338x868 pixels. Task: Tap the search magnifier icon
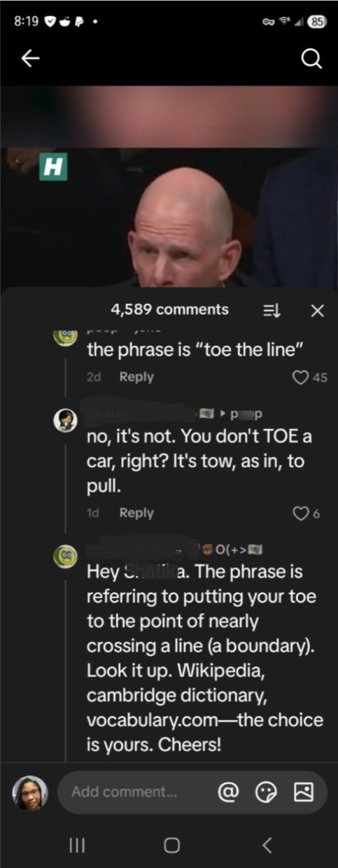[312, 59]
